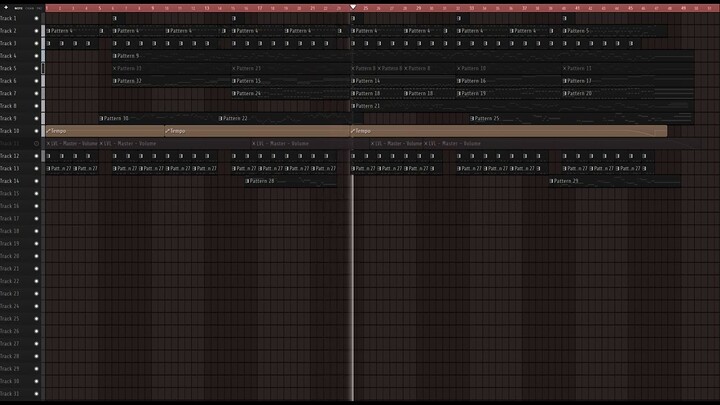Select the Tempo automation clip starting at bar 10

(257, 131)
